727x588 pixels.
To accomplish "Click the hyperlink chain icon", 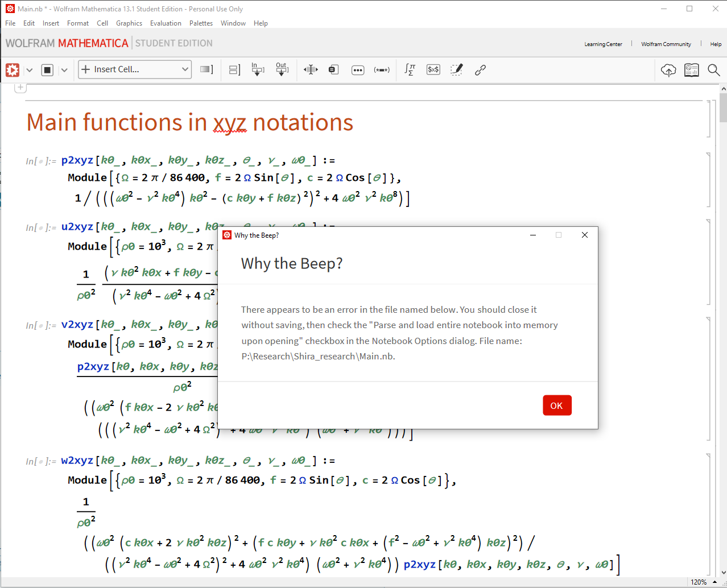I will tap(480, 69).
